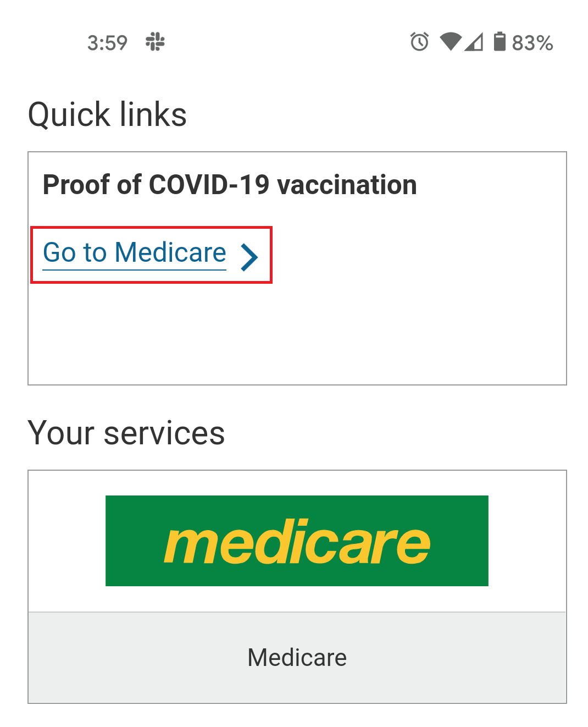Screen dimensions: 588x727
Task: Click the Your services heading
Action: click(126, 433)
